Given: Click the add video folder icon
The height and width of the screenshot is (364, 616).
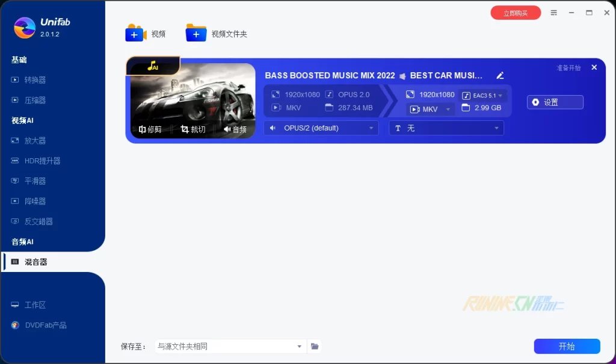Looking at the screenshot, I should click(196, 34).
